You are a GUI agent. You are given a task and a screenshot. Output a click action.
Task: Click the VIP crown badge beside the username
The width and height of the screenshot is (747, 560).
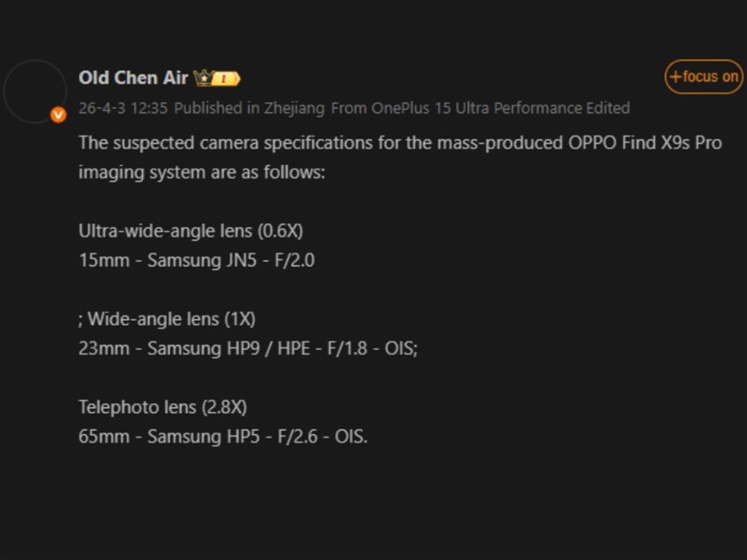click(x=204, y=77)
